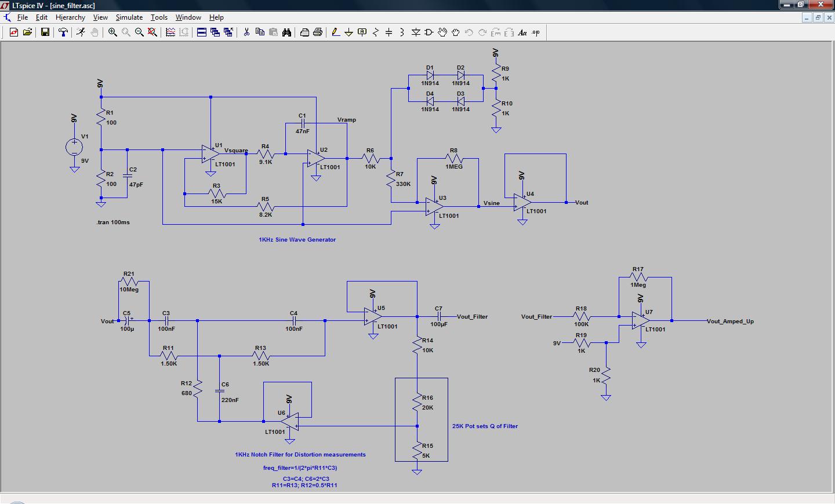The height and width of the screenshot is (504, 835).
Task: Select the Draw Wire pencil tool
Action: click(x=336, y=32)
